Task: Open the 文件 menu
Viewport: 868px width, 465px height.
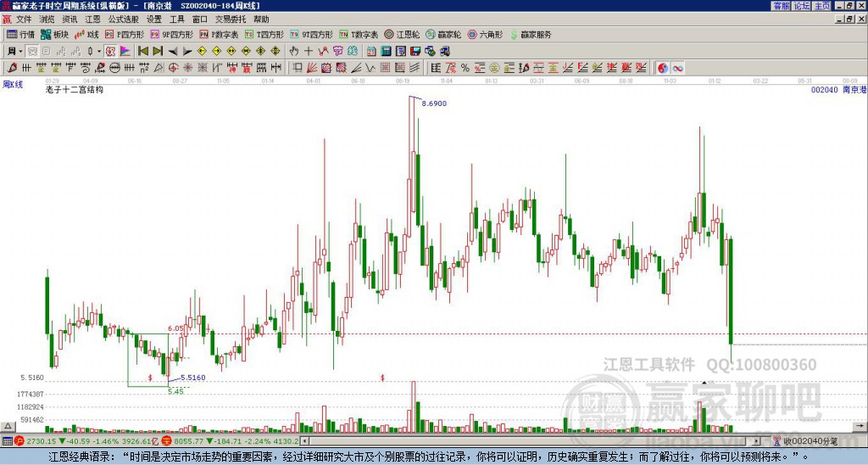Action: point(24,20)
